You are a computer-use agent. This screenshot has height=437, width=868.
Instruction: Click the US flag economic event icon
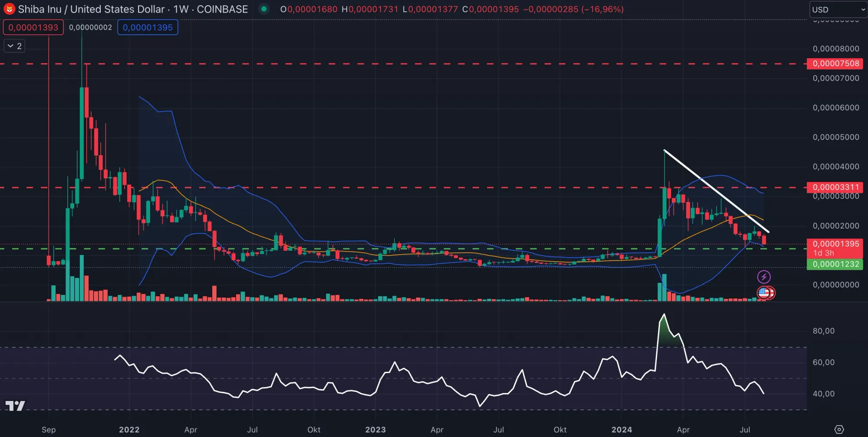pos(764,293)
